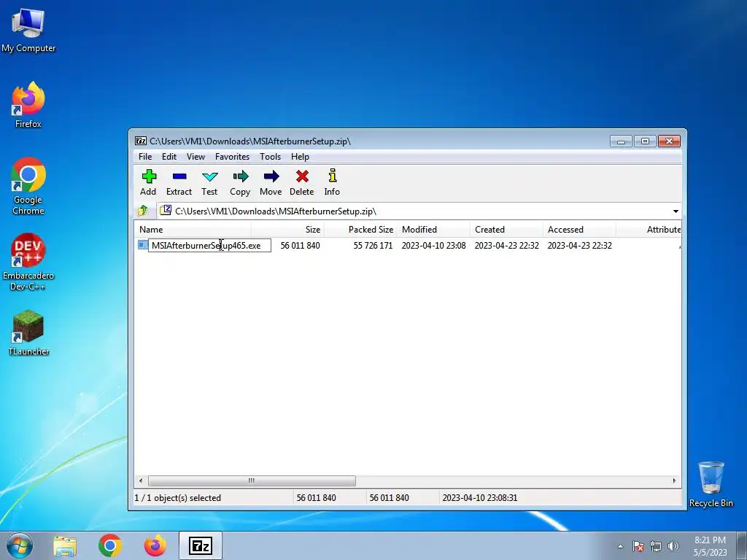The image size is (747, 560).
Task: Open the Favorites menu
Action: tap(232, 157)
